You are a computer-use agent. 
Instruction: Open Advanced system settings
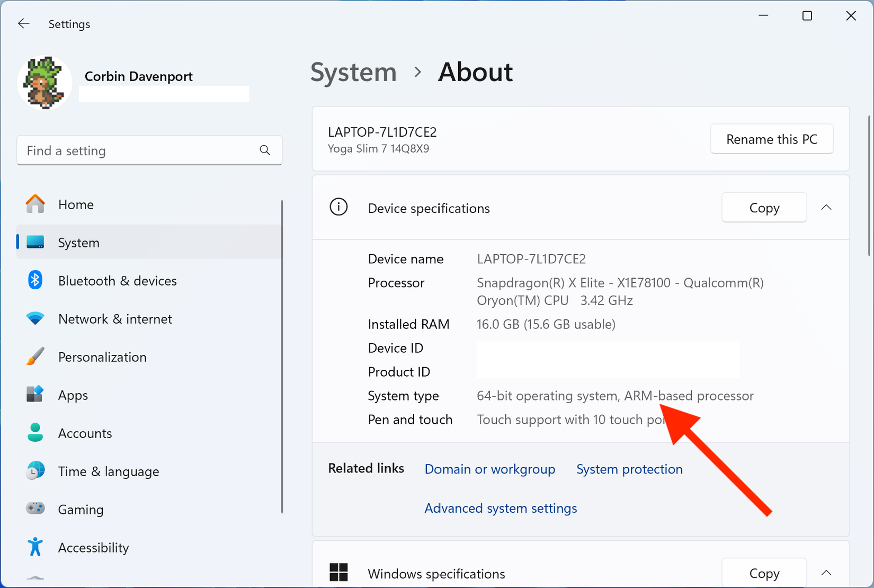click(500, 508)
